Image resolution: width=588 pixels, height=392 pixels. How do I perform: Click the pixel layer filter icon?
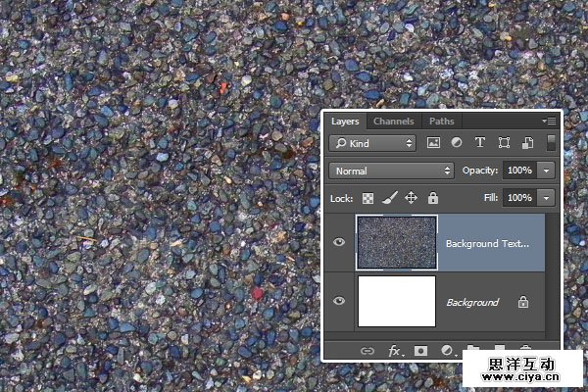(x=434, y=143)
